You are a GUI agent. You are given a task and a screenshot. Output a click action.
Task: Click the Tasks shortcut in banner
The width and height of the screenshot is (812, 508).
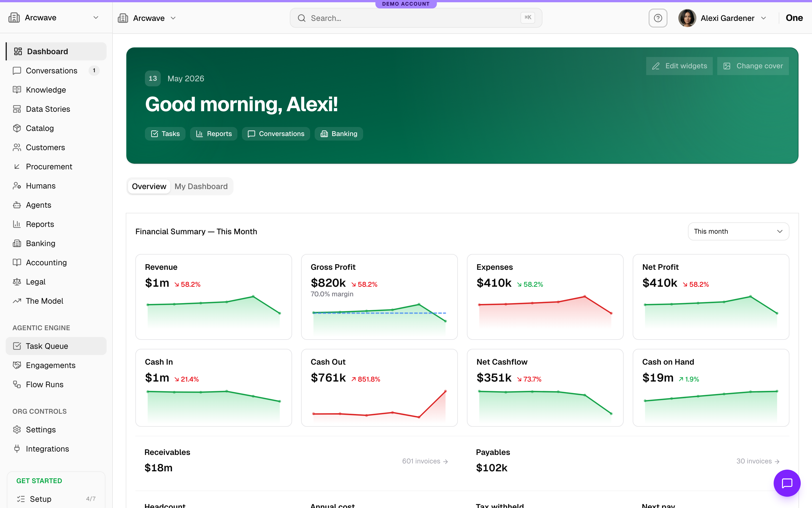coord(165,134)
